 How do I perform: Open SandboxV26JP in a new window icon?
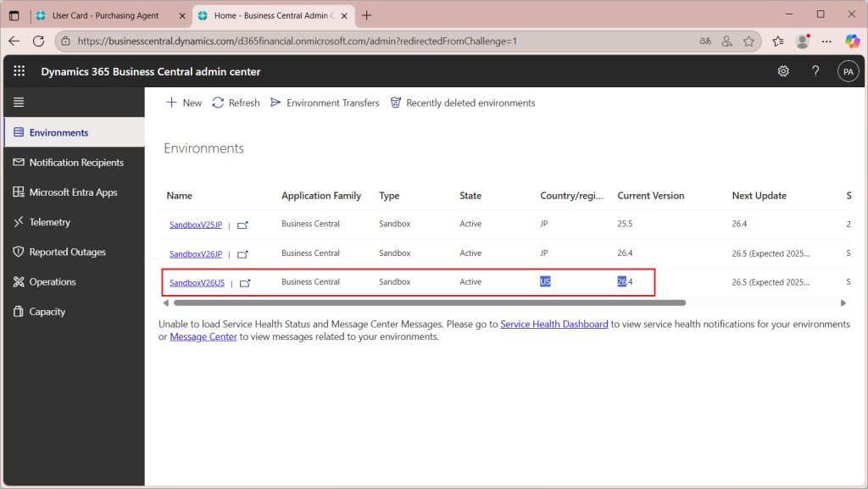pos(242,254)
